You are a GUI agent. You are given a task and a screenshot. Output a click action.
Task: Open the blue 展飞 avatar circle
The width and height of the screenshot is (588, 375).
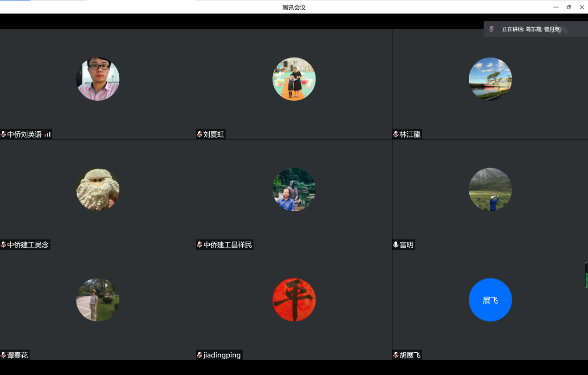(490, 300)
